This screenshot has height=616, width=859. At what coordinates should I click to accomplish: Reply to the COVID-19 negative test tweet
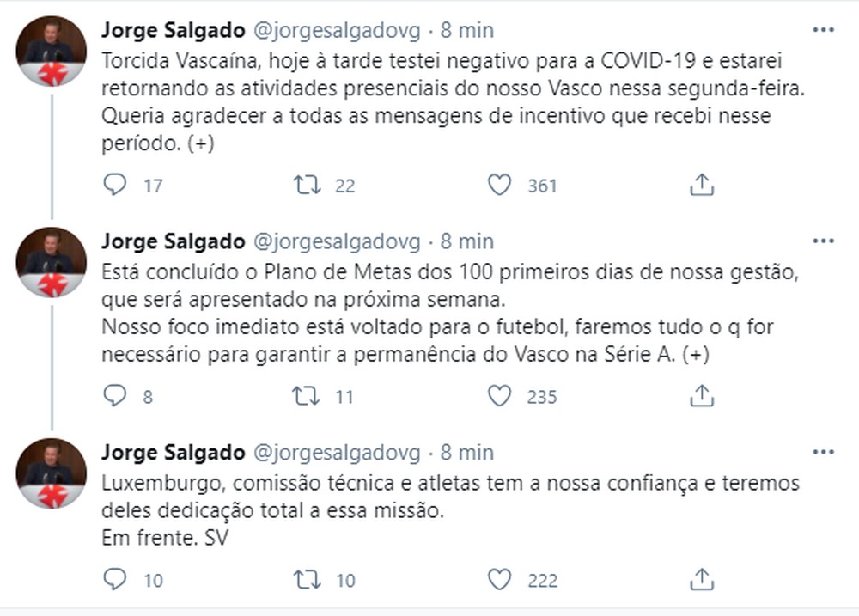[115, 185]
